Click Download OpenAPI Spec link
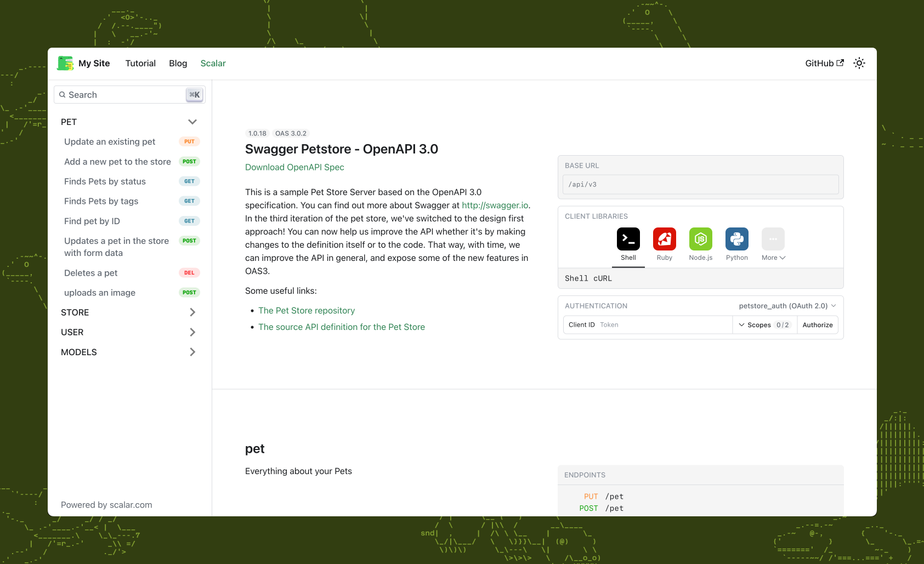 tap(294, 167)
